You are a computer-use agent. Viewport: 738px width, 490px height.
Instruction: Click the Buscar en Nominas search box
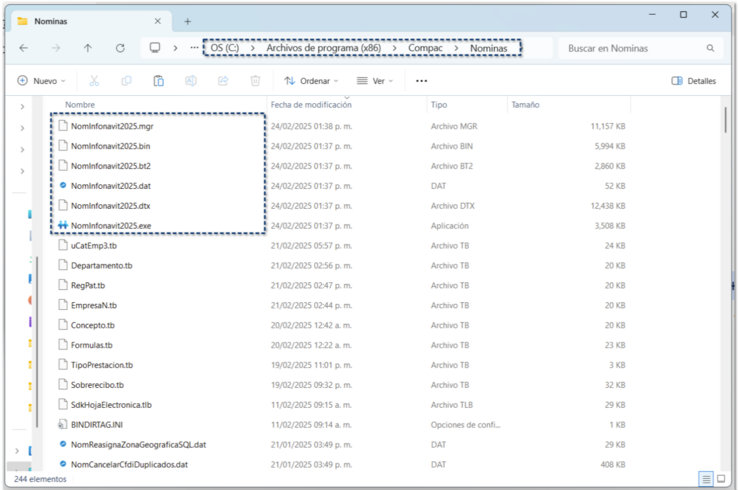coord(635,48)
